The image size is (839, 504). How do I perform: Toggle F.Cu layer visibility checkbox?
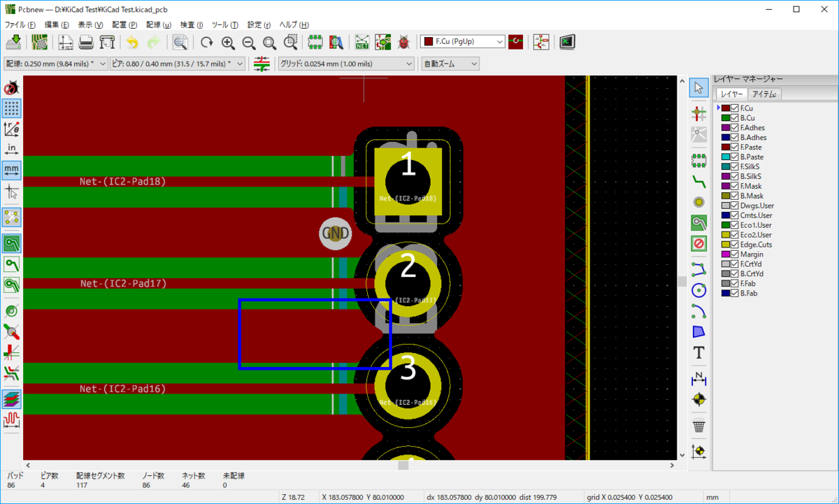pos(735,108)
